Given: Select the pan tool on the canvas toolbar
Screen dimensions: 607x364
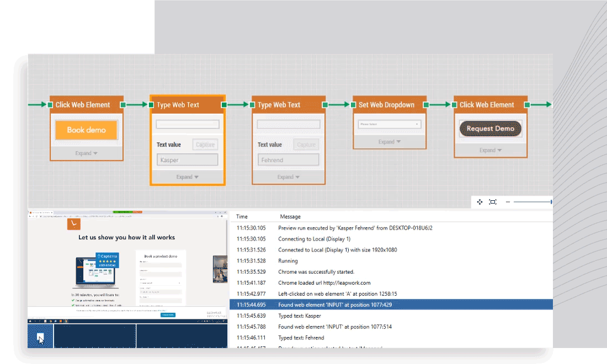Looking at the screenshot, I should [x=479, y=202].
